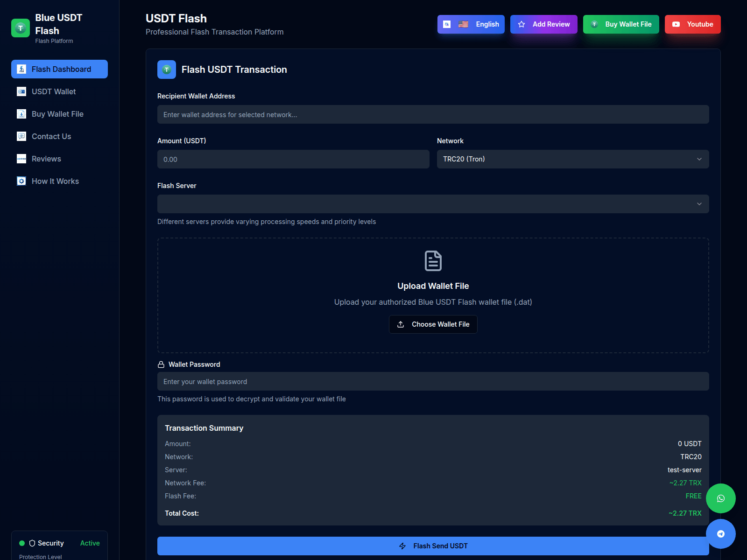Click the Reviews sidebar icon
Screen dimensions: 747x560
tap(21, 159)
